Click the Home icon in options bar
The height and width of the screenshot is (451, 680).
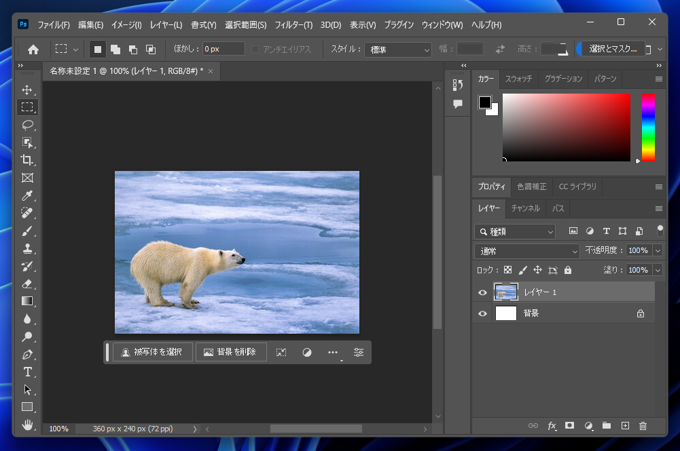click(33, 49)
